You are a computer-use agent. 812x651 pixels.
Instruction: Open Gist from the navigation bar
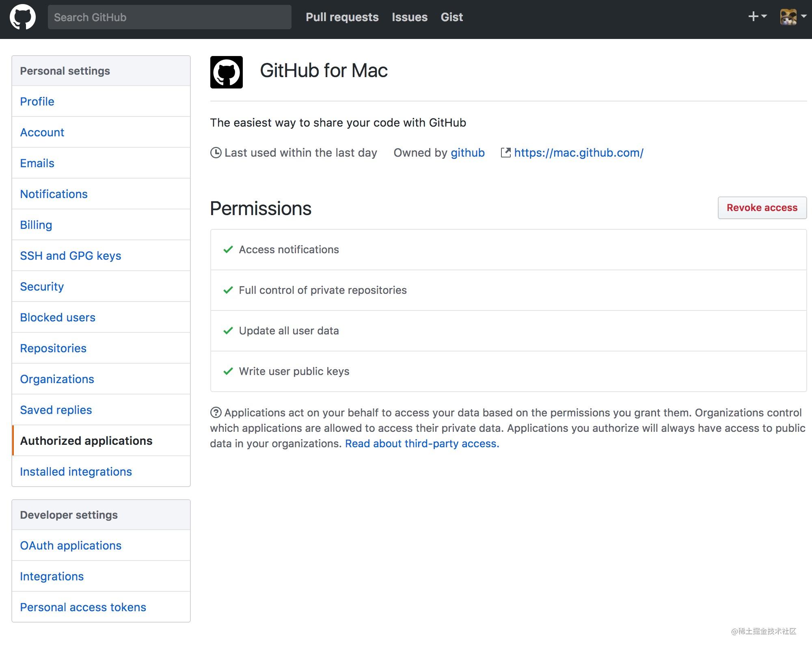tap(451, 17)
